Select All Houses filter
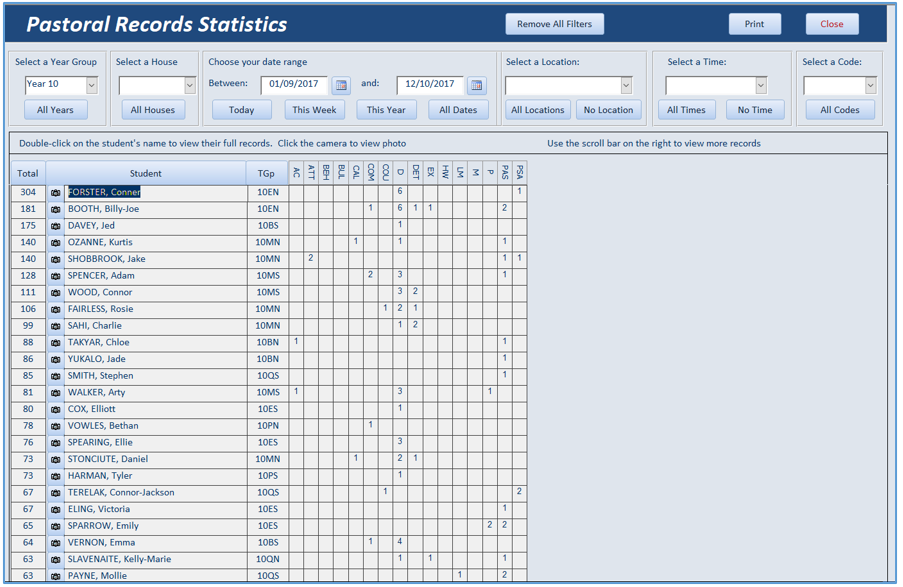 coord(153,109)
